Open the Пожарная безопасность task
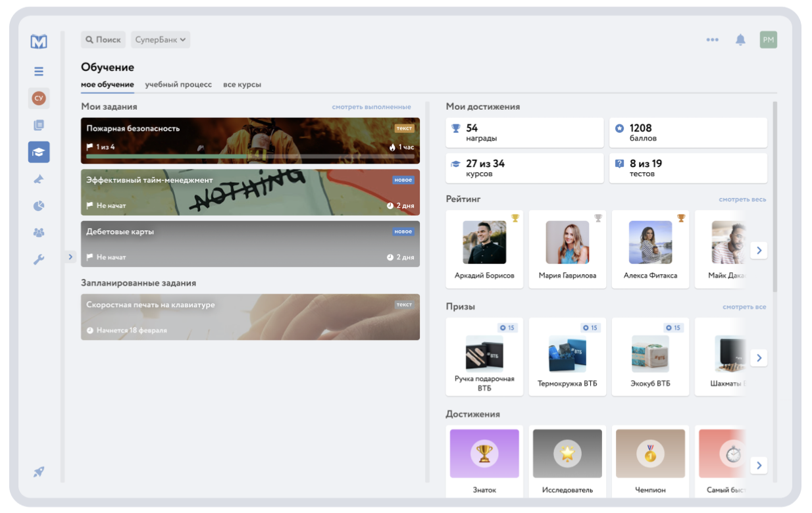 point(250,141)
